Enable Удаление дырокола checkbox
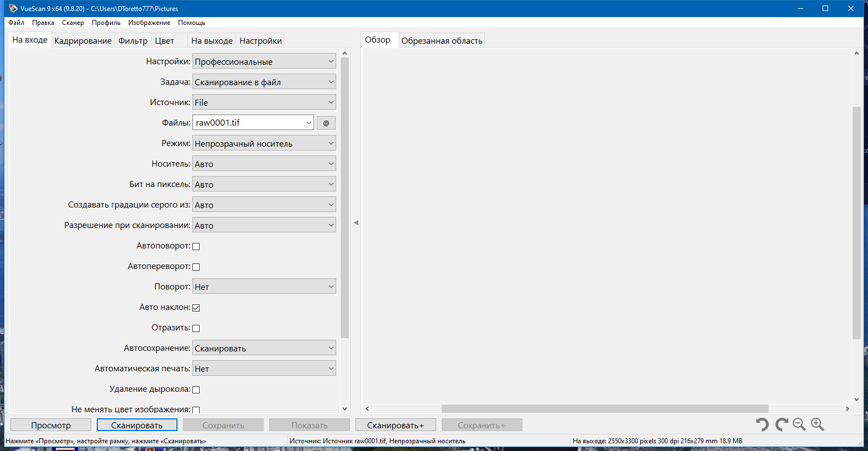 click(196, 390)
